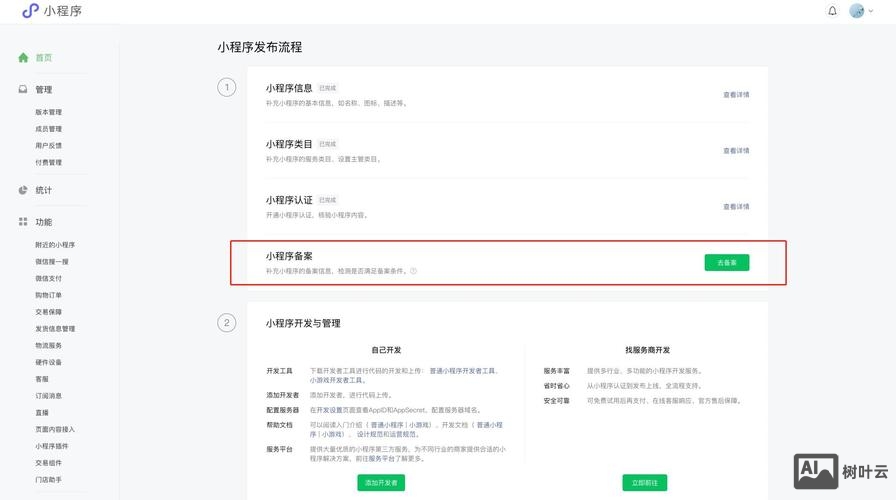Select 成员管理 in the sidebar
896x500 pixels.
coord(49,129)
